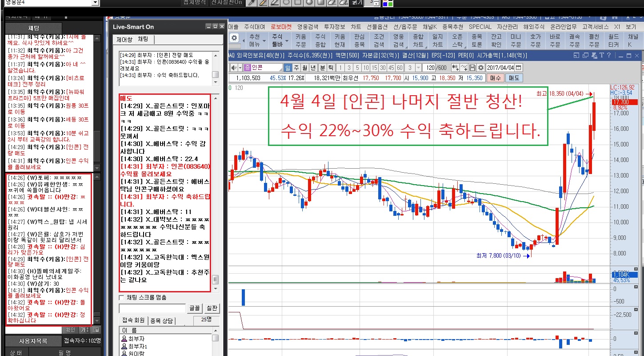The image size is (644, 356).
Task: Open the 영웅 검색 toolbar menu
Action: click(399, 40)
